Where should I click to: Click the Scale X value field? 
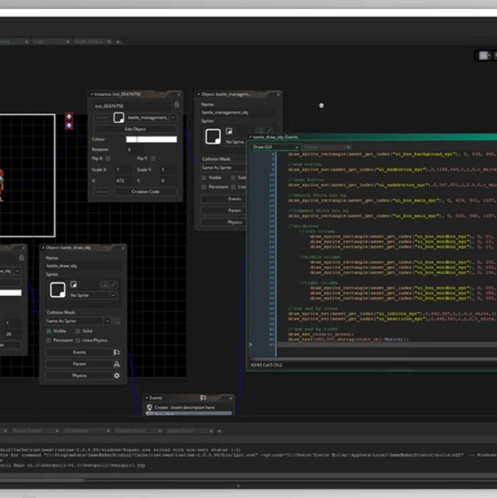[123, 170]
